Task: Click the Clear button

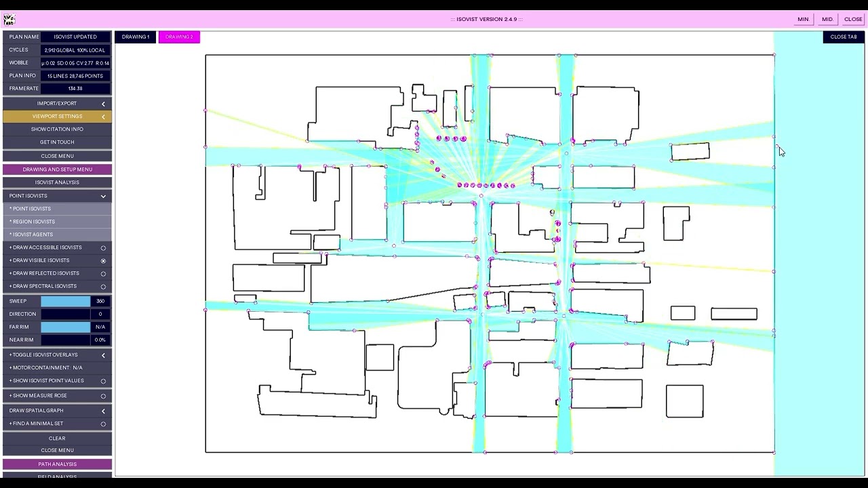Action: pos(57,439)
